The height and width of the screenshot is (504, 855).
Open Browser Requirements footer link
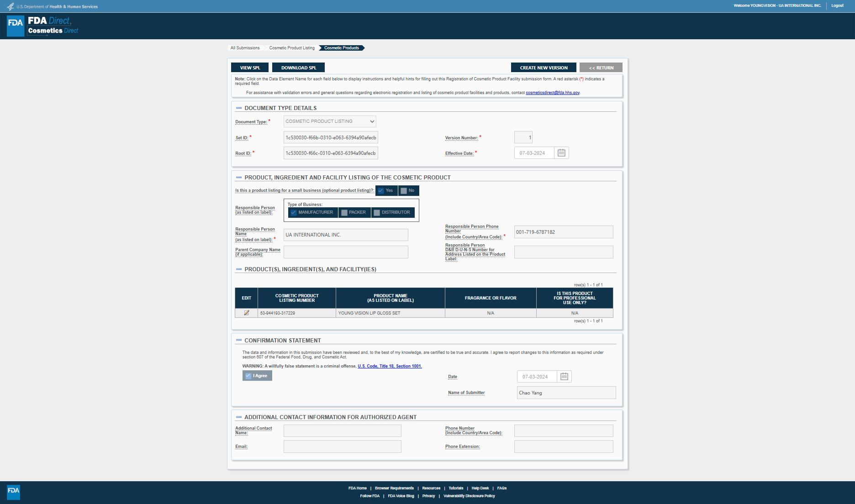[394, 488]
